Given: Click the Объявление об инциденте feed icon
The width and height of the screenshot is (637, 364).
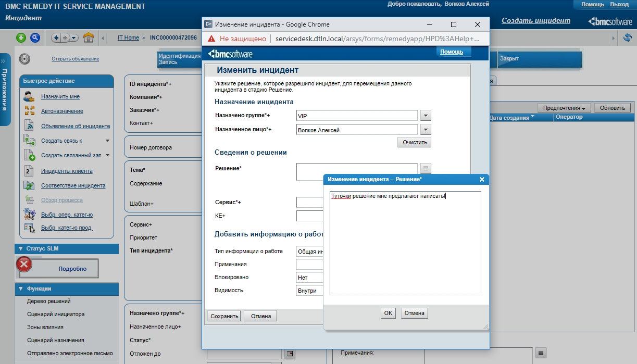Looking at the screenshot, I should click(x=30, y=125).
